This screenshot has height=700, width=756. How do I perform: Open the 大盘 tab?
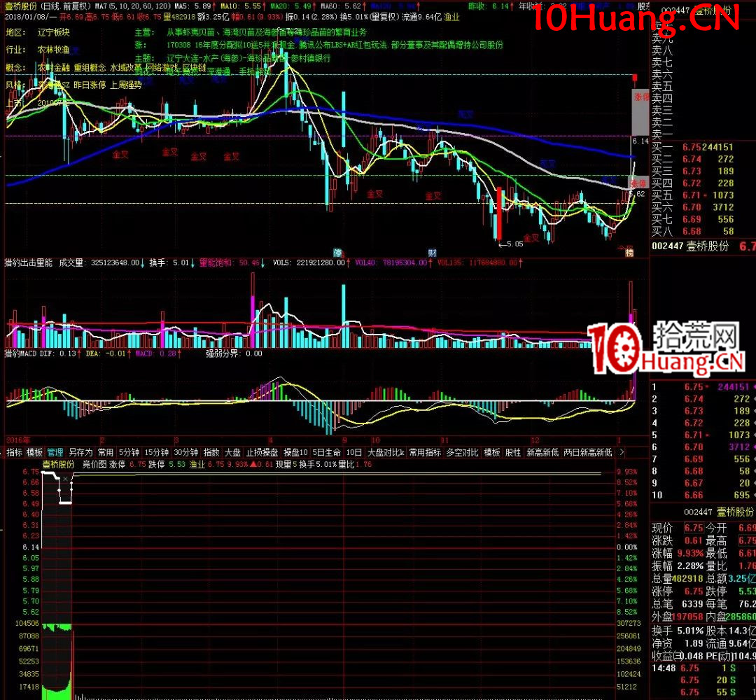point(233,452)
